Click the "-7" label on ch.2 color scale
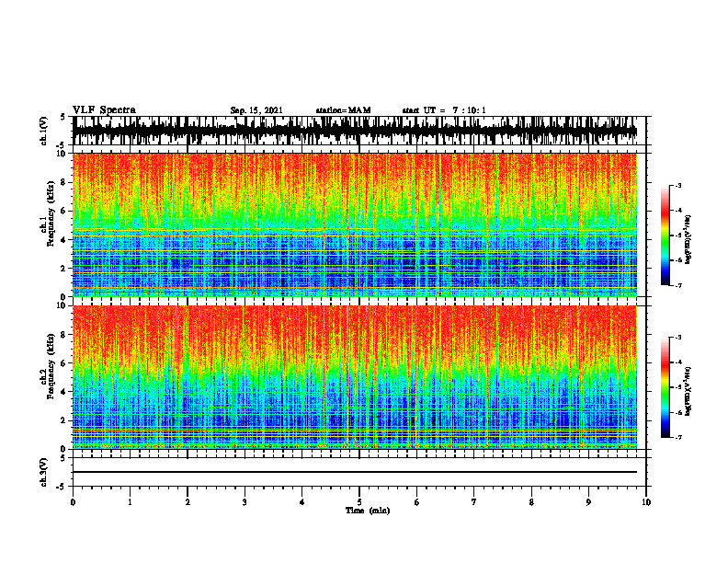Screen dimensions: 728x563 [677, 437]
